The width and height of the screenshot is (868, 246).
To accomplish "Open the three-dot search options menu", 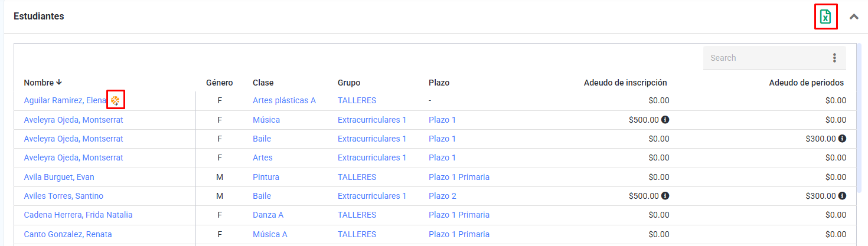I will (x=834, y=58).
